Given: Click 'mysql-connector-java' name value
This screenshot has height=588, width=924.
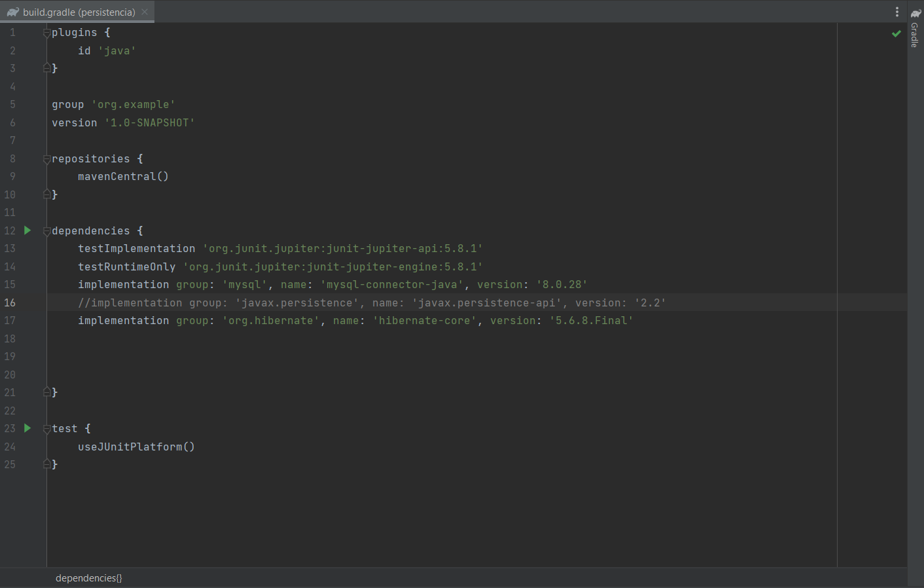Looking at the screenshot, I should pyautogui.click(x=392, y=284).
